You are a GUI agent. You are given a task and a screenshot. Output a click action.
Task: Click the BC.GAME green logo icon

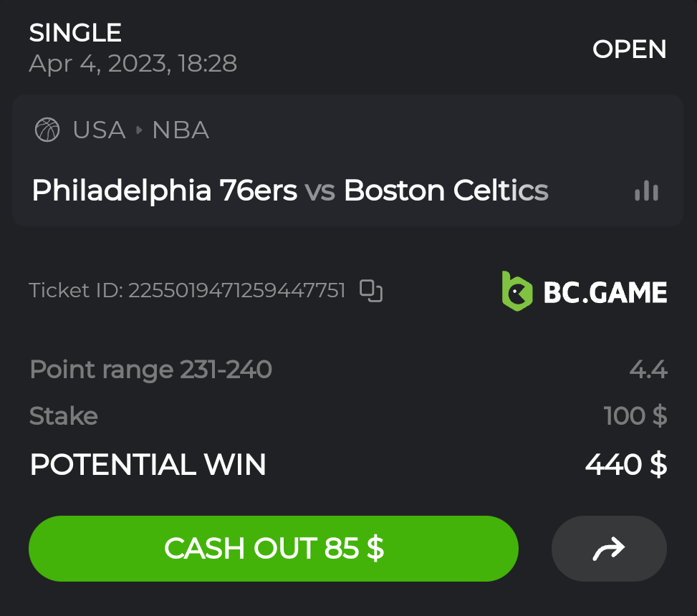pos(516,291)
